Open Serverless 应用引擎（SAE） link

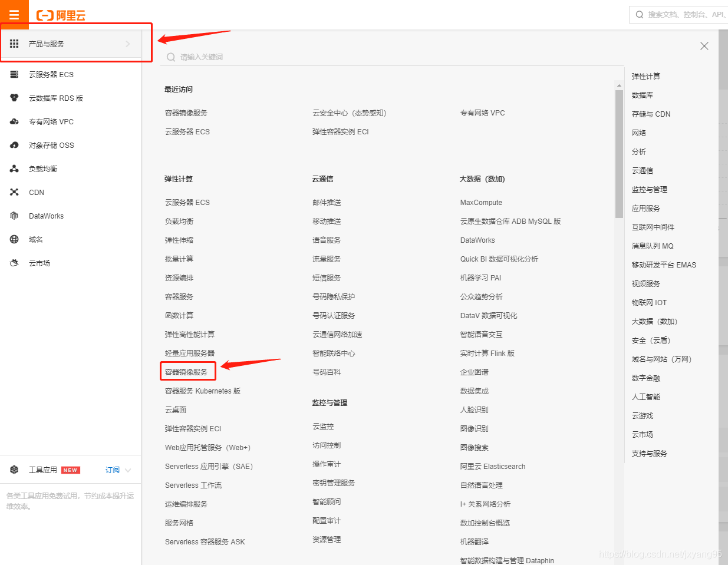pyautogui.click(x=209, y=467)
